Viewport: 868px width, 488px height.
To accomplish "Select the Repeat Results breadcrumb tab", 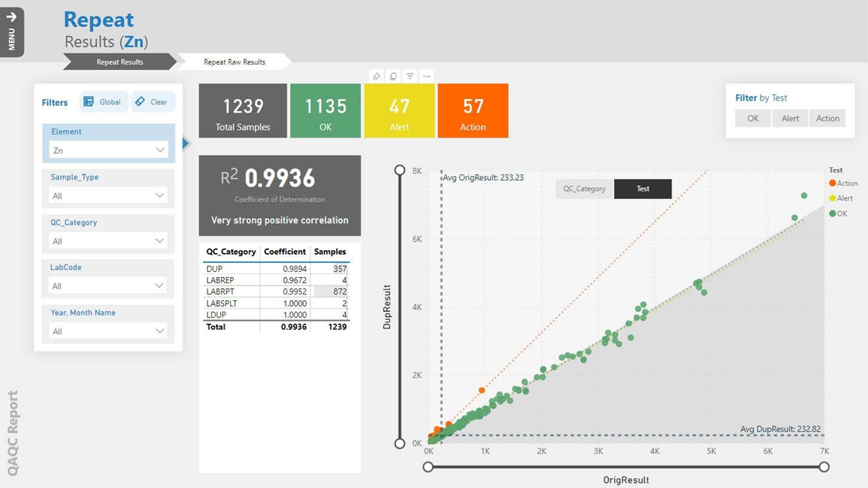I will [120, 62].
